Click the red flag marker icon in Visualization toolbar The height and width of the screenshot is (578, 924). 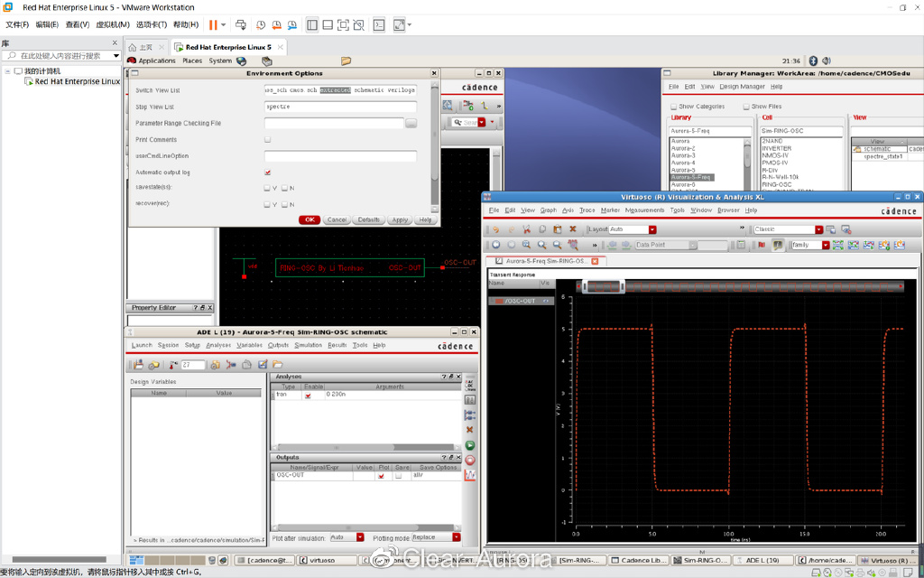click(761, 245)
